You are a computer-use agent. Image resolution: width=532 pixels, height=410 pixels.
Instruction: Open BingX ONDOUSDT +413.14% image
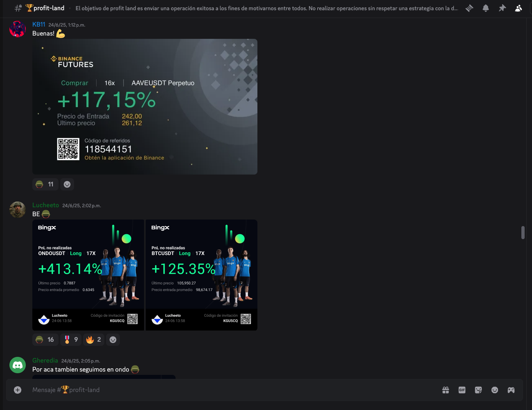(88, 275)
